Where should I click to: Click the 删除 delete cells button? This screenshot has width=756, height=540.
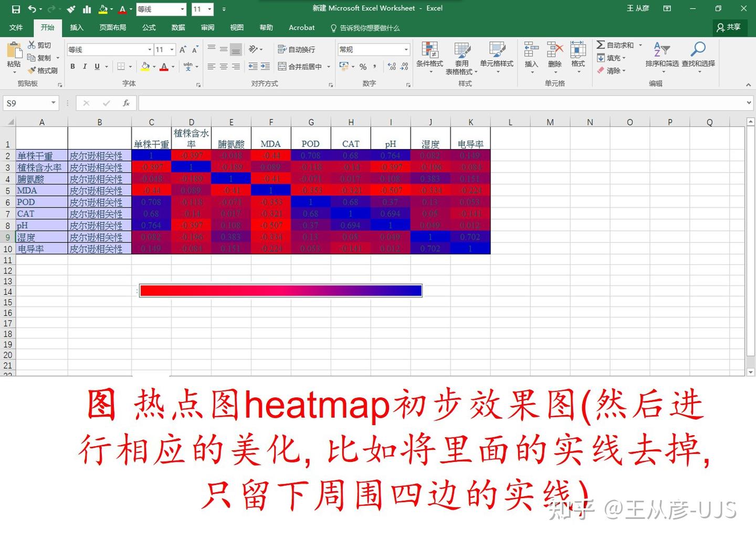pyautogui.click(x=554, y=55)
